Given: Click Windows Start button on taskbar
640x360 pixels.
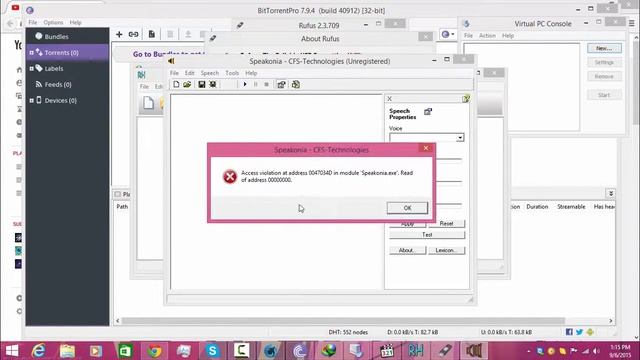Looking at the screenshot, I should [x=11, y=351].
